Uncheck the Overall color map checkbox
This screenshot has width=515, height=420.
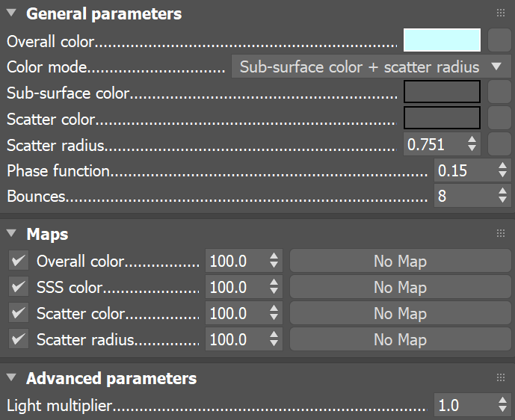19,260
